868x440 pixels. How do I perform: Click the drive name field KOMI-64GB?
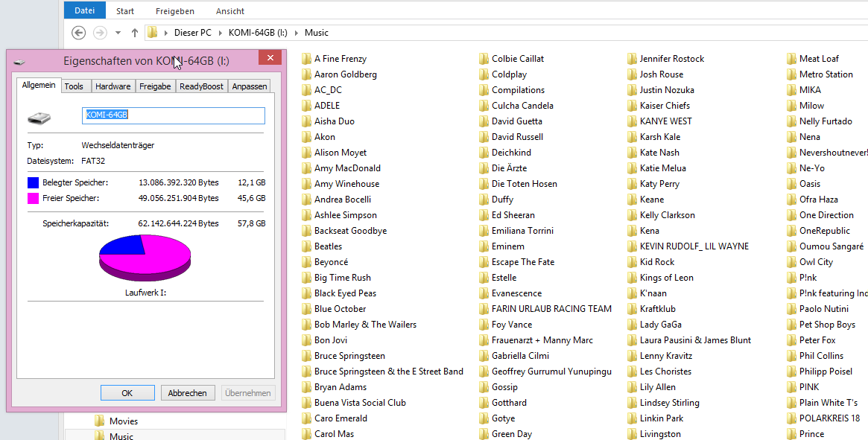tap(174, 115)
